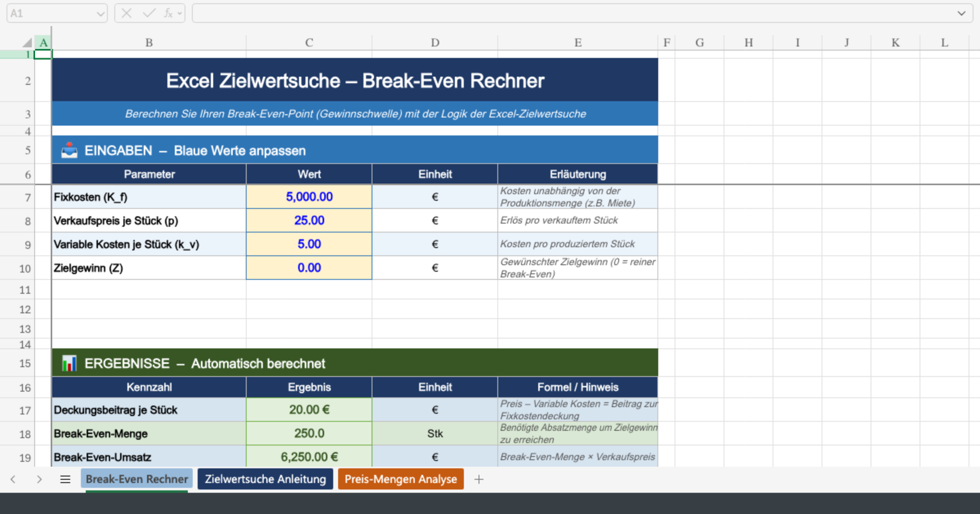The image size is (980, 514).
Task: Expand the Name Box dropdown arrow
Action: point(100,14)
